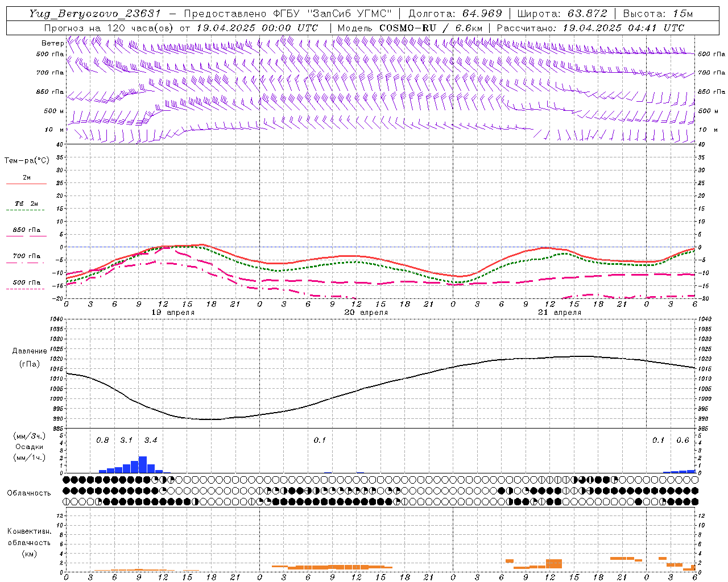Select the 21 апреля date label
Screen dimensions: 728x582
point(560,313)
